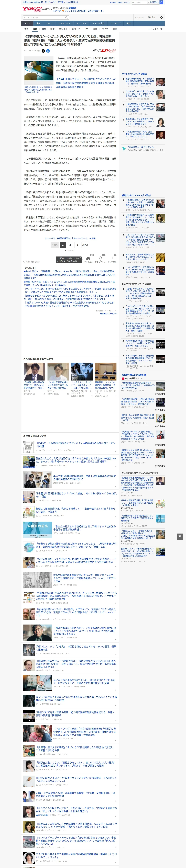Click the back-to-top arrow button
The width and height of the screenshot is (186, 868).
click(x=180, y=536)
